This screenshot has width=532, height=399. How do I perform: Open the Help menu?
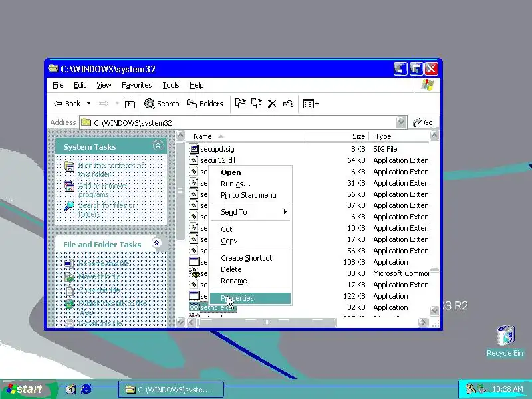pyautogui.click(x=196, y=85)
